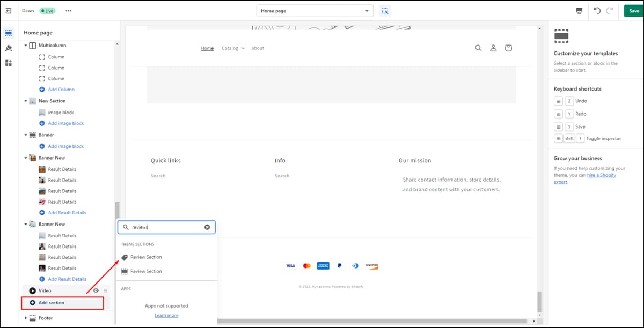Viewport: 644px width, 328px height.
Task: Open the about page link in preview nav
Action: click(x=258, y=48)
